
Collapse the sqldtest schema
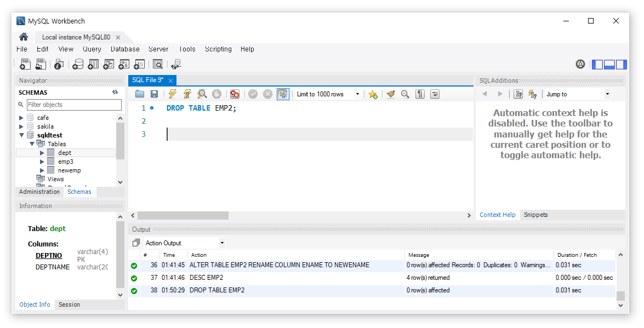[21, 135]
